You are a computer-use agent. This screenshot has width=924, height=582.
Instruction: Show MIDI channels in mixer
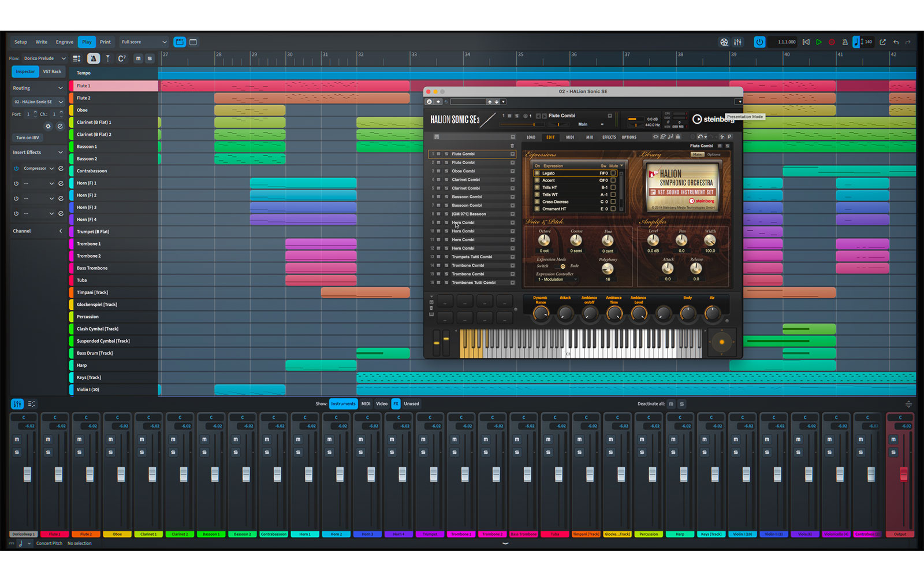point(366,404)
